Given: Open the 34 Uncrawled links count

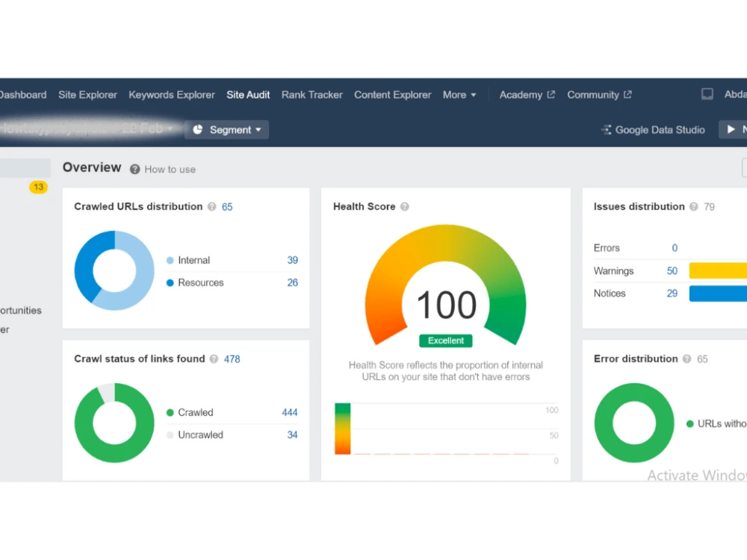Looking at the screenshot, I should [293, 435].
